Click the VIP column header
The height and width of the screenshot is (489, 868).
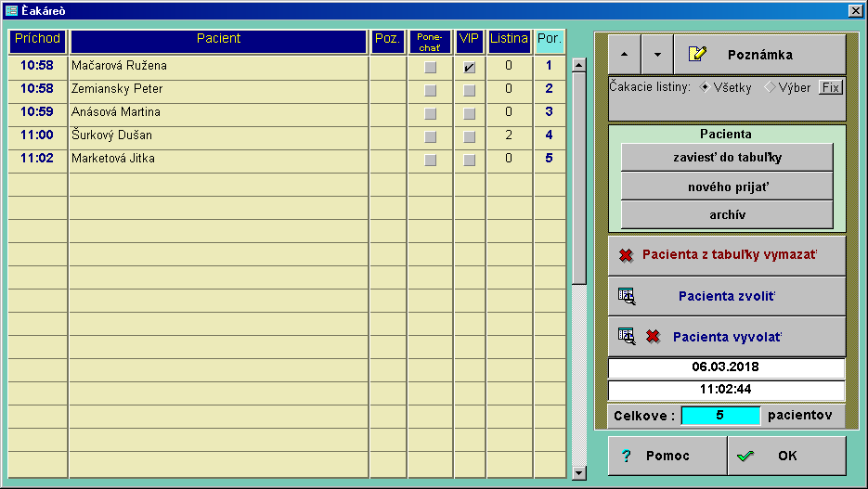(x=469, y=42)
